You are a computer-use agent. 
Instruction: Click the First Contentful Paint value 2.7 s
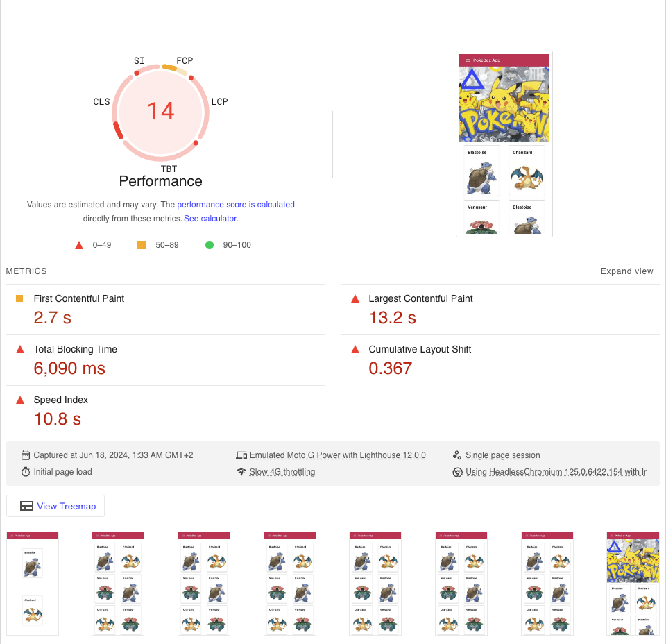tap(52, 318)
